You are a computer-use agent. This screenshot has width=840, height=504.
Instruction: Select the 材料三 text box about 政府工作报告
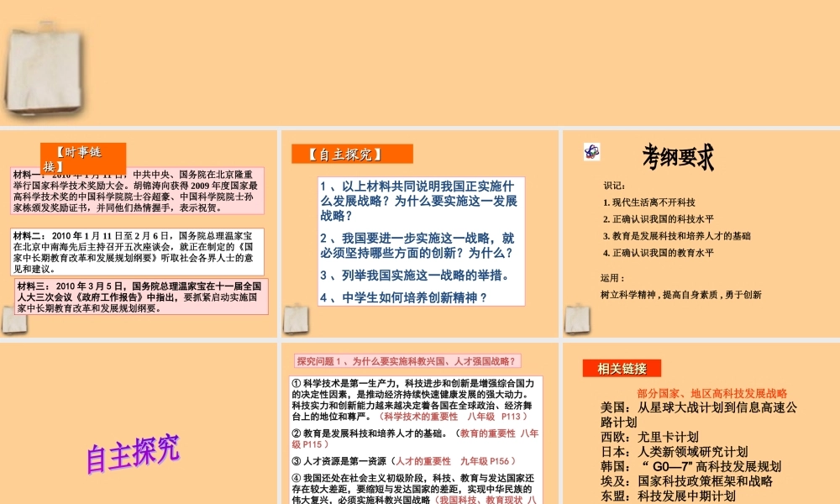tap(141, 297)
